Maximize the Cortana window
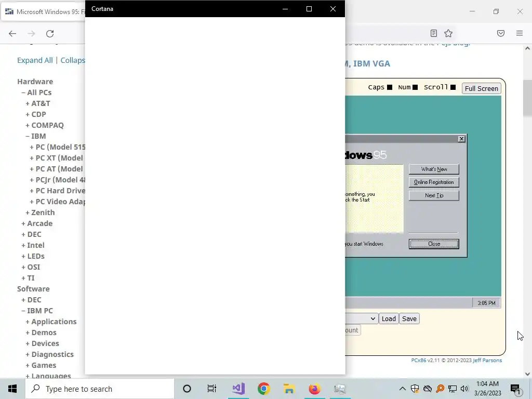532x399 pixels. [309, 9]
